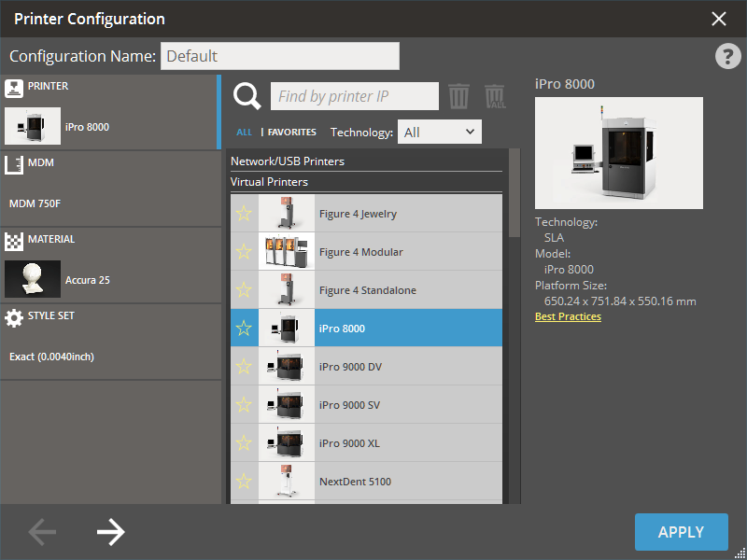Screen dimensions: 747x560
Task: Click the APPLY button
Action: pyautogui.click(x=682, y=532)
